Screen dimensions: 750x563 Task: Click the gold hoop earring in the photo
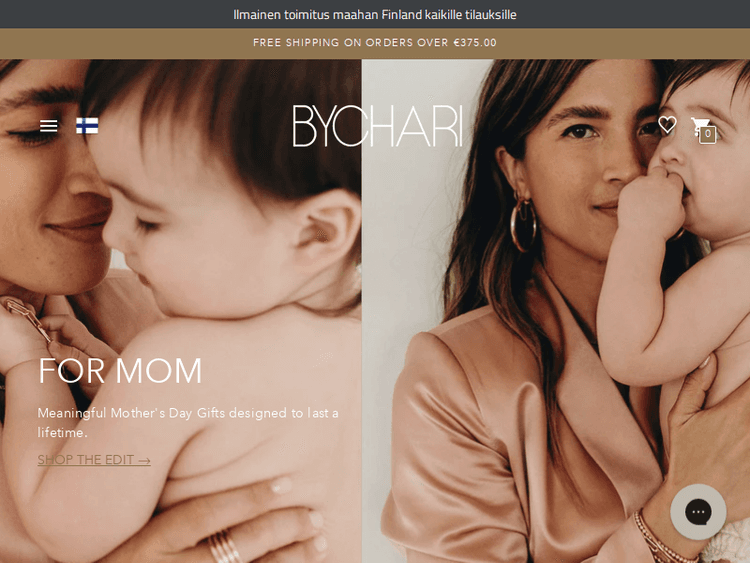[523, 223]
